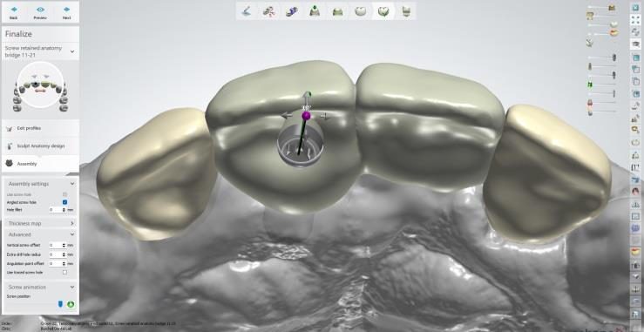Image resolution: width=644 pixels, height=332 pixels.
Task: Advance with the Next button
Action: pyautogui.click(x=66, y=12)
